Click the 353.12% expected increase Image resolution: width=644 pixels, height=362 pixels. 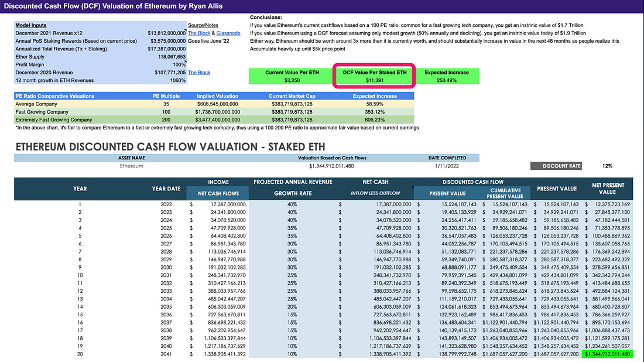pyautogui.click(x=375, y=112)
